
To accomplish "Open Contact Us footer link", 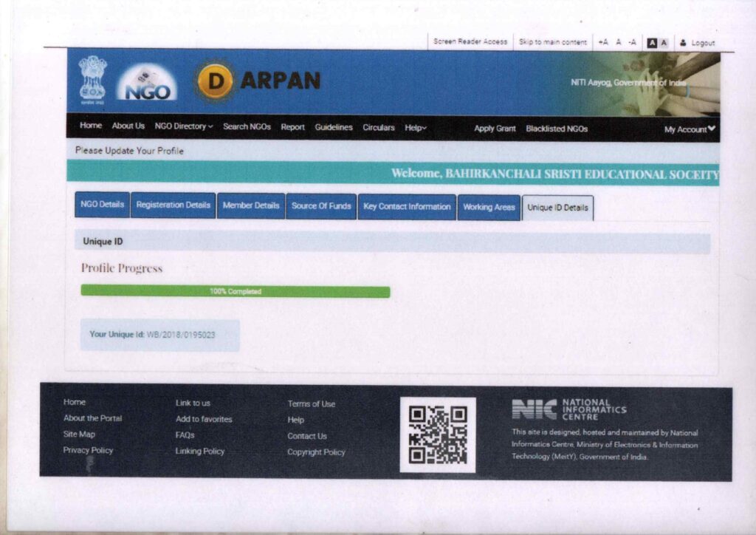I will 307,436.
